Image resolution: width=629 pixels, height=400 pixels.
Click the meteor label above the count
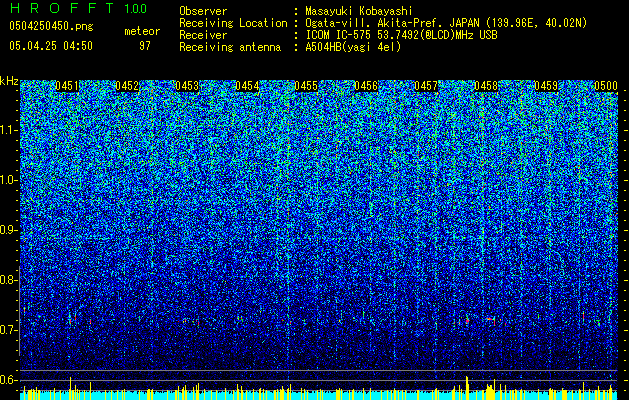coord(142,31)
